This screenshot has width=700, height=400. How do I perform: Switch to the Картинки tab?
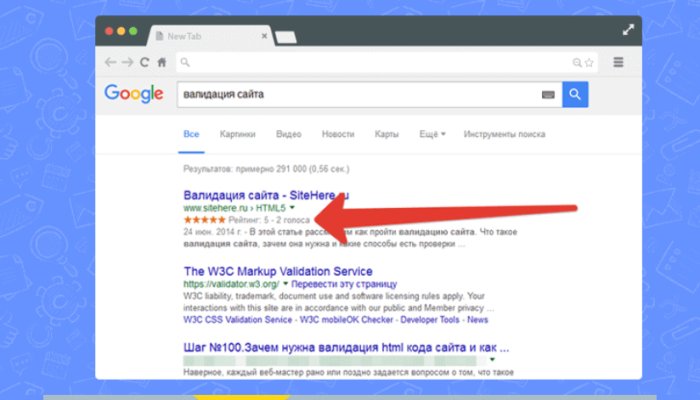point(238,134)
